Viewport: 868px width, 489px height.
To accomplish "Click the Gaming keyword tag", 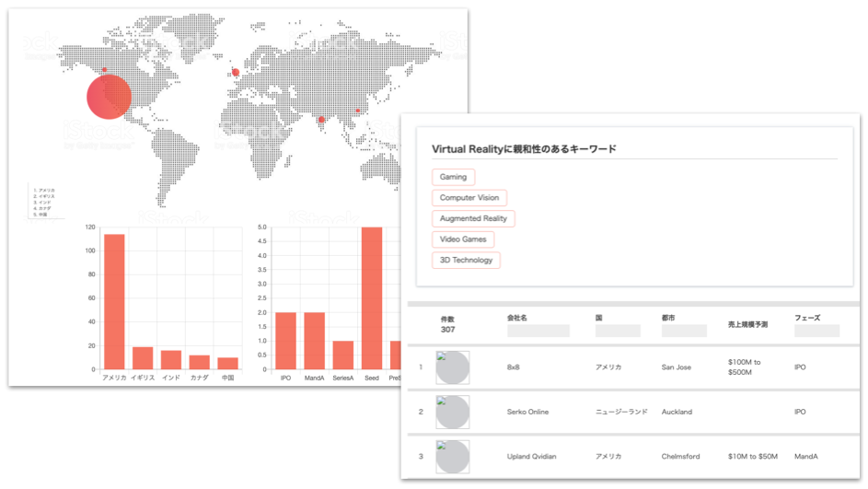I will tap(453, 177).
